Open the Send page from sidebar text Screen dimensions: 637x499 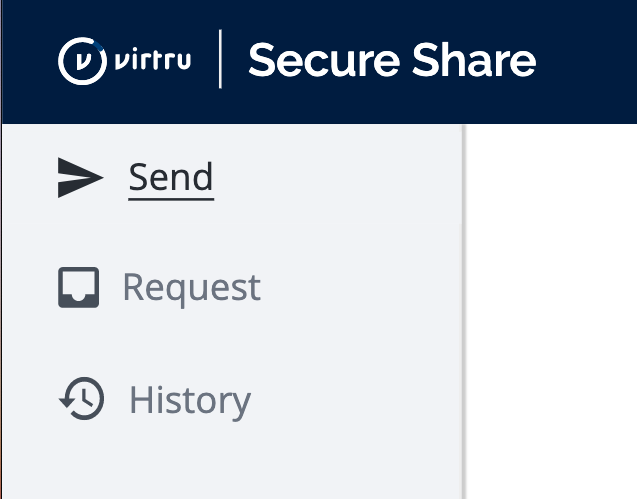[171, 177]
